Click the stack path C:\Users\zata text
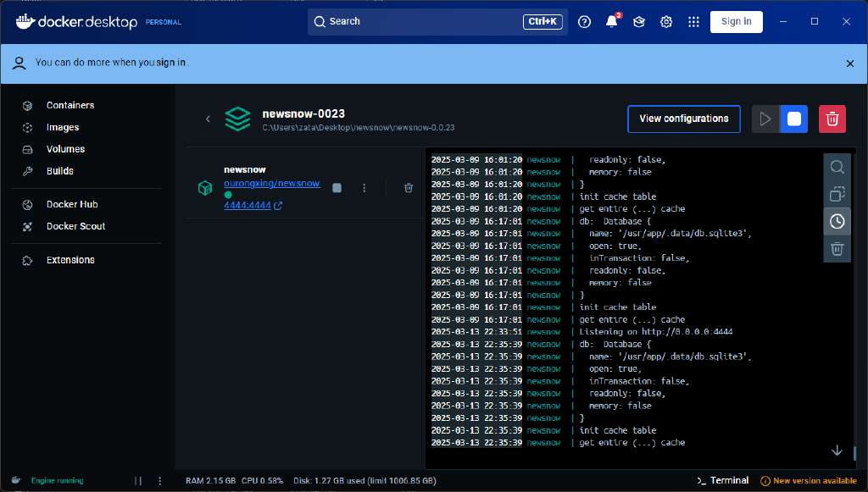The width and height of the screenshot is (868, 492). 359,128
